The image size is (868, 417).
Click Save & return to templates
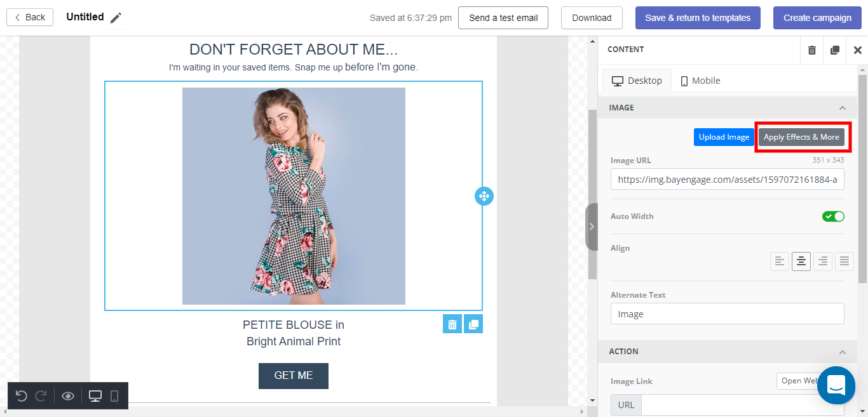pyautogui.click(x=698, y=18)
